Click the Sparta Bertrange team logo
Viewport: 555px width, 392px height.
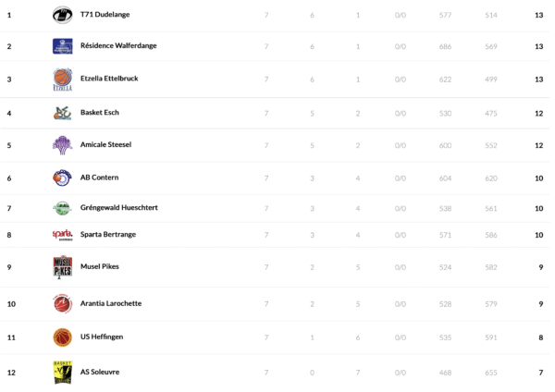pos(62,235)
